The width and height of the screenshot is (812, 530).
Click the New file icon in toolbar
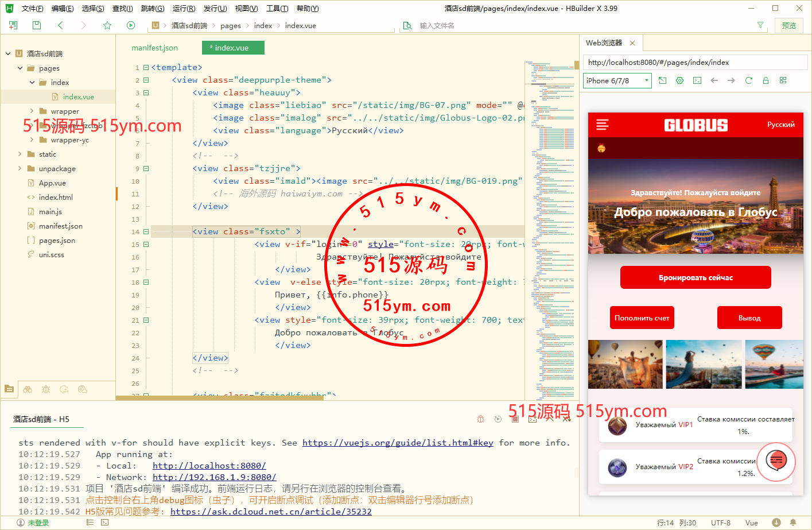(13, 25)
